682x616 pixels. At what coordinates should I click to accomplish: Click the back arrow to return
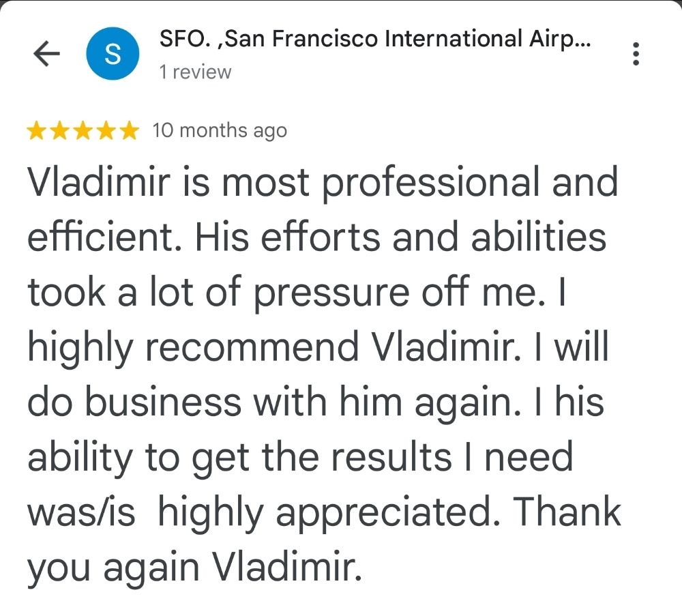coord(46,53)
